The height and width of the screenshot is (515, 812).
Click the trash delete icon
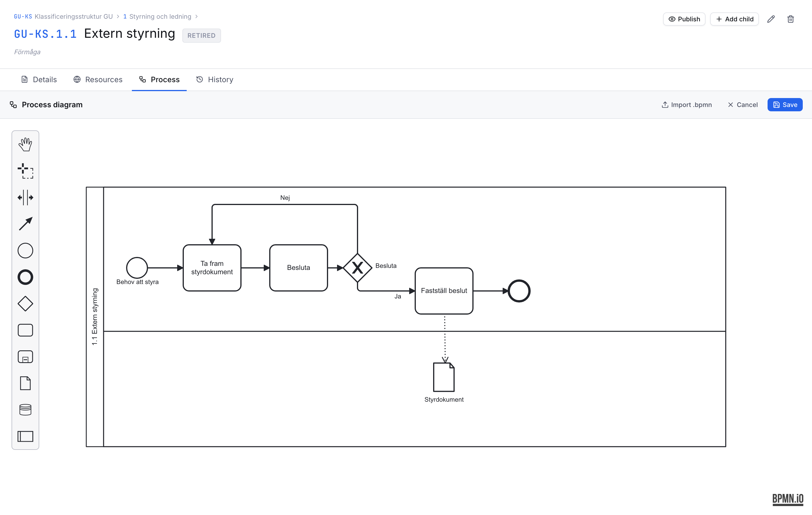[790, 19]
